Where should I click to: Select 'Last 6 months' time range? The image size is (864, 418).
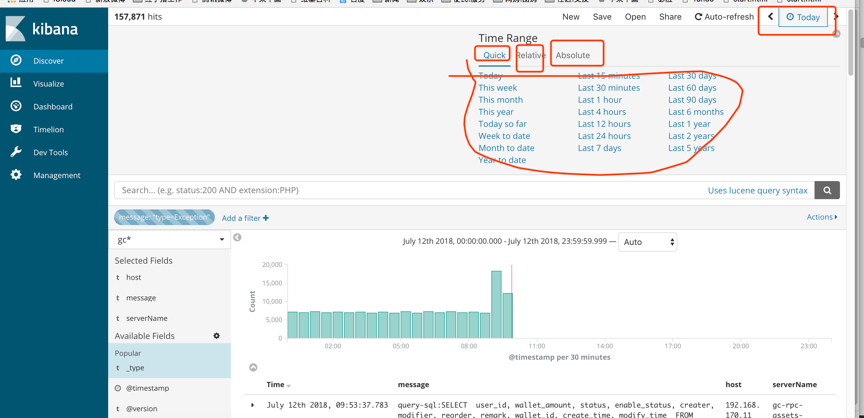coord(696,112)
